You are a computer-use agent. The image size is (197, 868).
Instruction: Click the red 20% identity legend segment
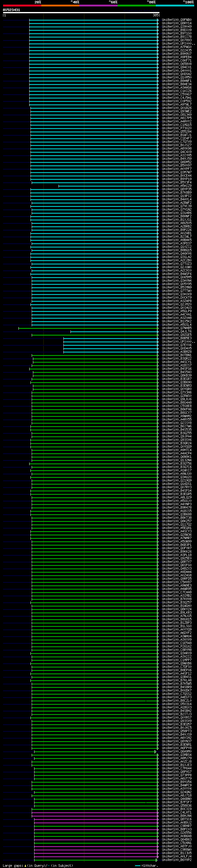click(22, 6)
